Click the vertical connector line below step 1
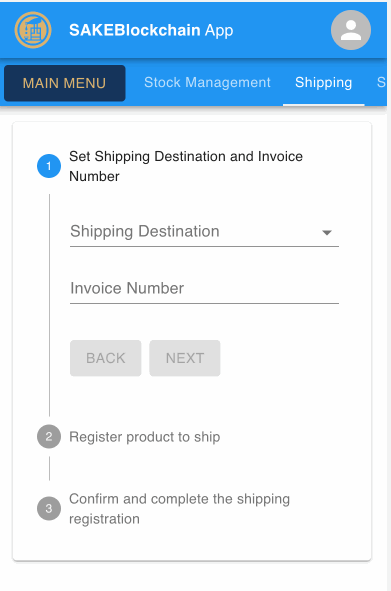391x591 pixels. click(x=49, y=305)
